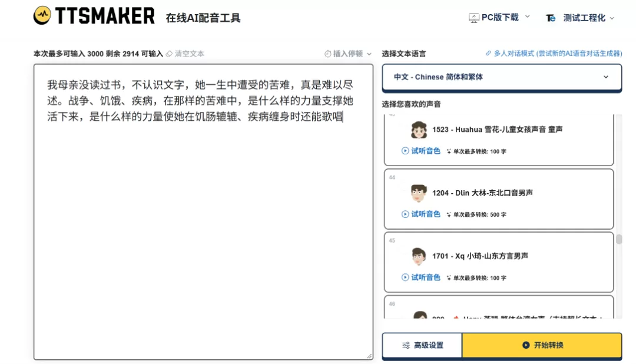Screen dimensions: 636x364
Task: Open the 多人对话模式 link
Action: (x=554, y=53)
